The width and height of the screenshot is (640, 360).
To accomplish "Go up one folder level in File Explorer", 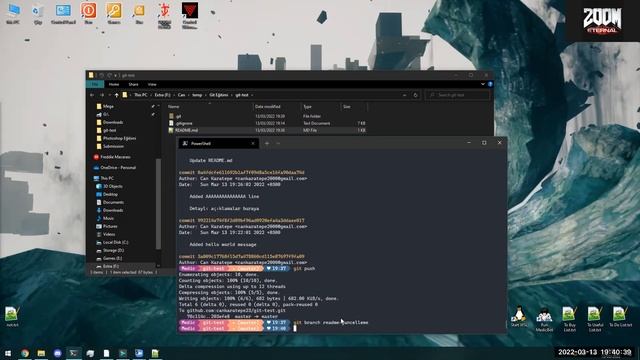I will pos(116,95).
